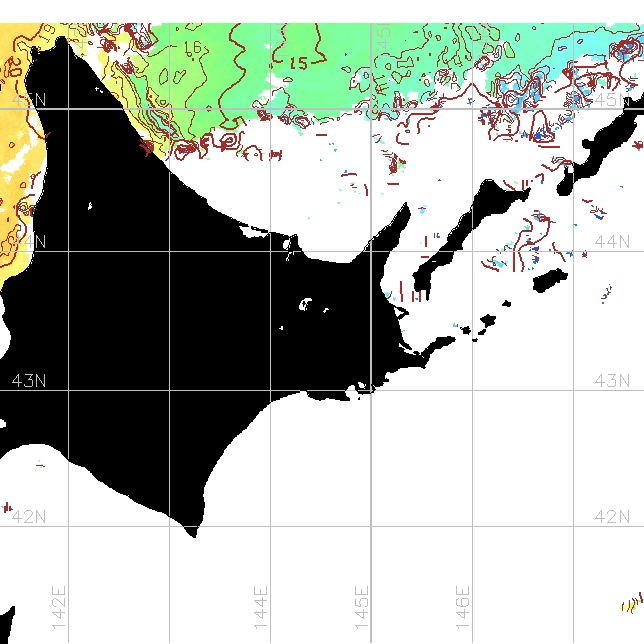
Task: Click the contour label 16
Action: click(192, 48)
